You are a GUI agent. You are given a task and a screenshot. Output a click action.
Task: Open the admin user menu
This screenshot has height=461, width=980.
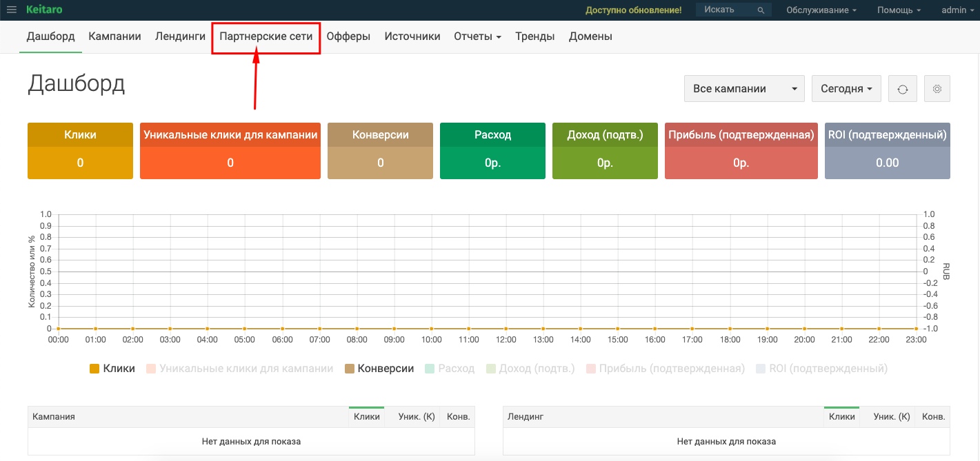point(958,10)
